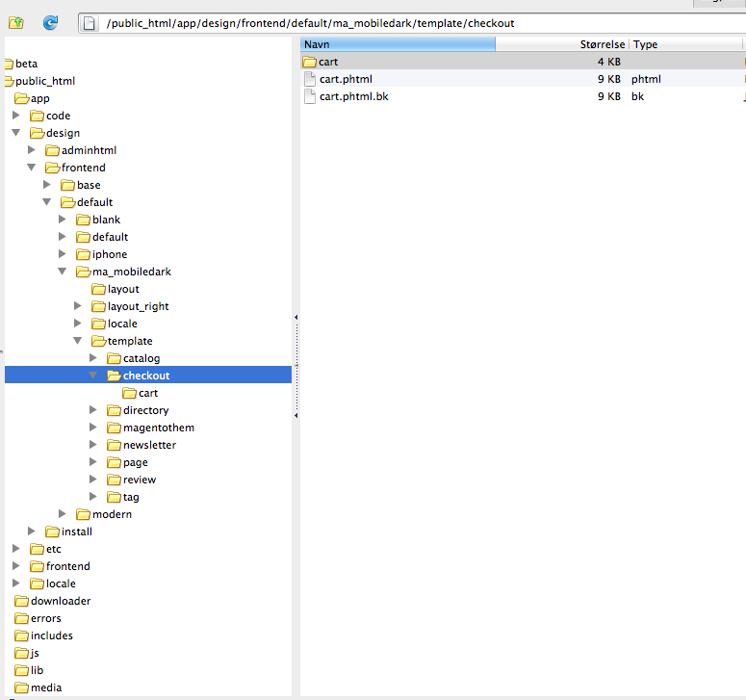The image size is (746, 700).
Task: Select the cart.phtml.bk file icon
Action: pyautogui.click(x=310, y=96)
